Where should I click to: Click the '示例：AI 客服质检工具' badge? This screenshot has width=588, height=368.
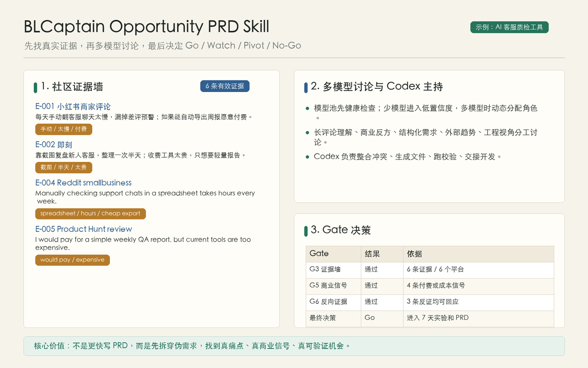coord(509,27)
